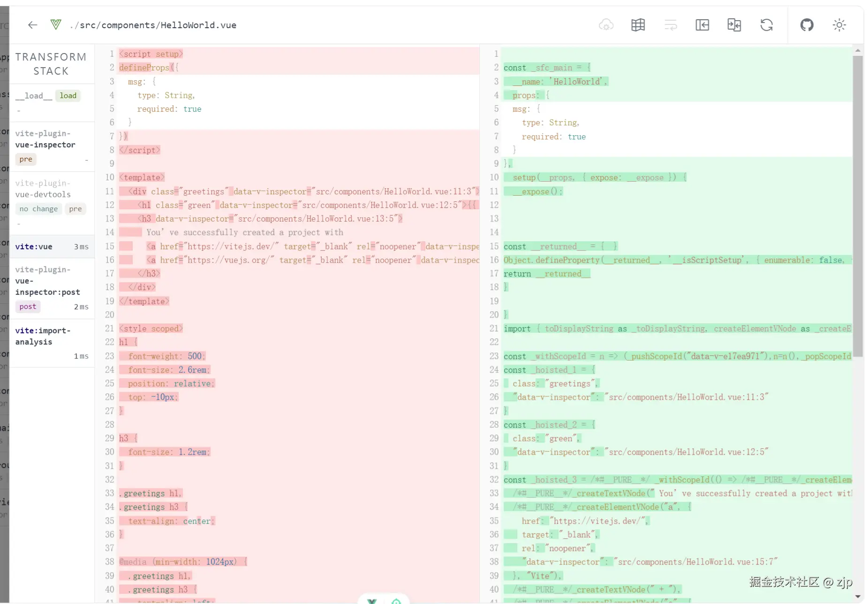Click 'const _hoisted_2 = {' in right pane
This screenshot has height=604, width=868.
coord(550,425)
